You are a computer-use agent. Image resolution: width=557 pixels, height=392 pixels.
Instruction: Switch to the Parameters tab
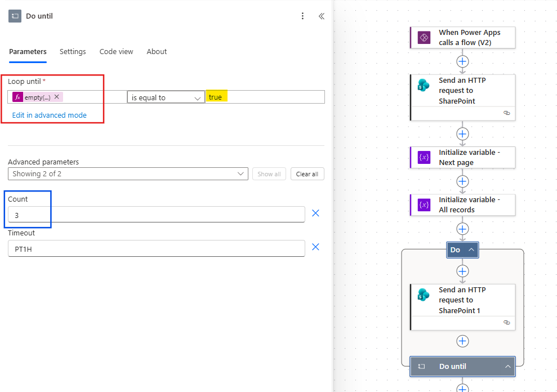[28, 52]
